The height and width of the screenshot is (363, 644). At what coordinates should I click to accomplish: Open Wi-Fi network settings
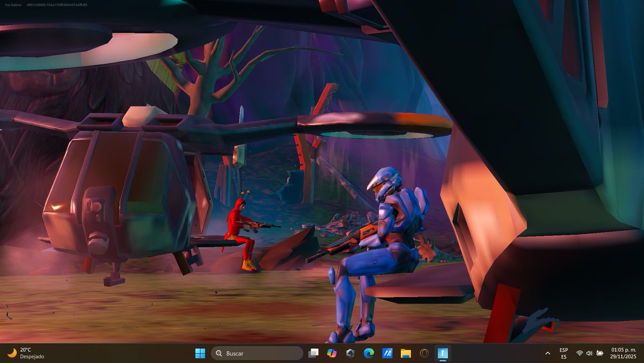click(580, 353)
